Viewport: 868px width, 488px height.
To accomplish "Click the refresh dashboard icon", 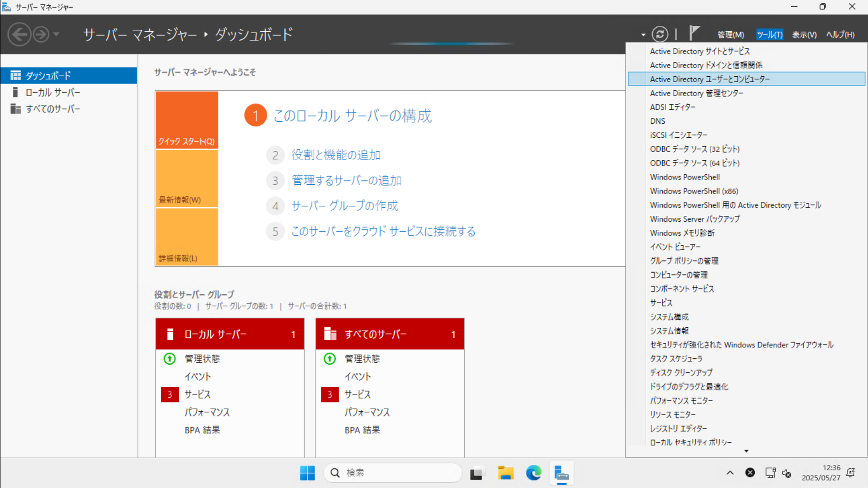I will 660,34.
